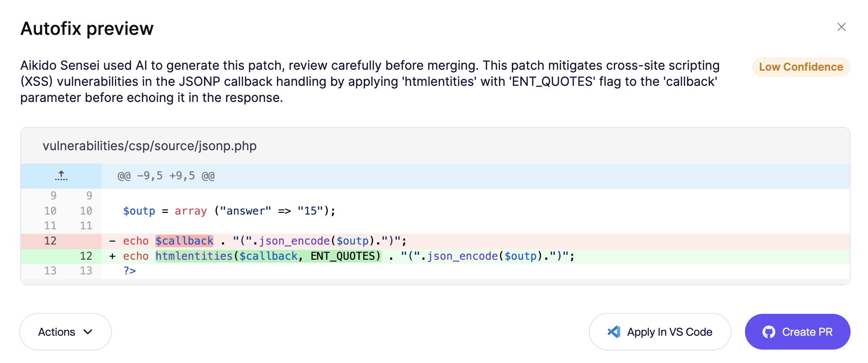Click the closing ?> tag on line 13
868x363 pixels.
pos(130,271)
